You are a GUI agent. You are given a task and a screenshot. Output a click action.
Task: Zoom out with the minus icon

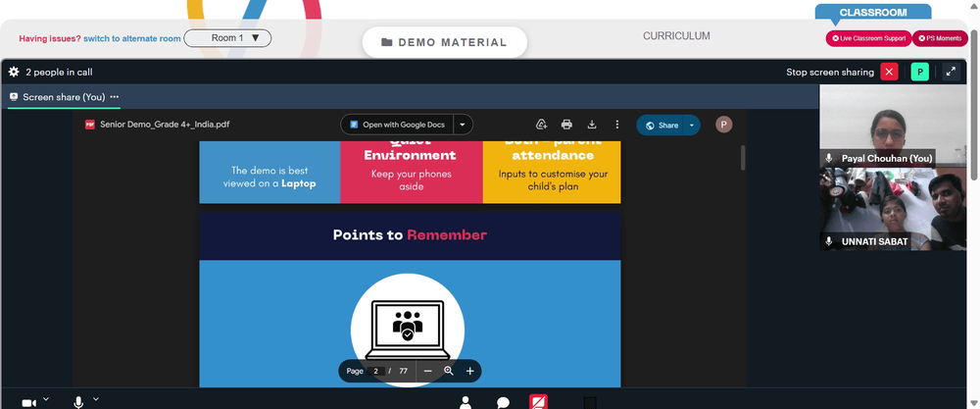[x=427, y=371]
